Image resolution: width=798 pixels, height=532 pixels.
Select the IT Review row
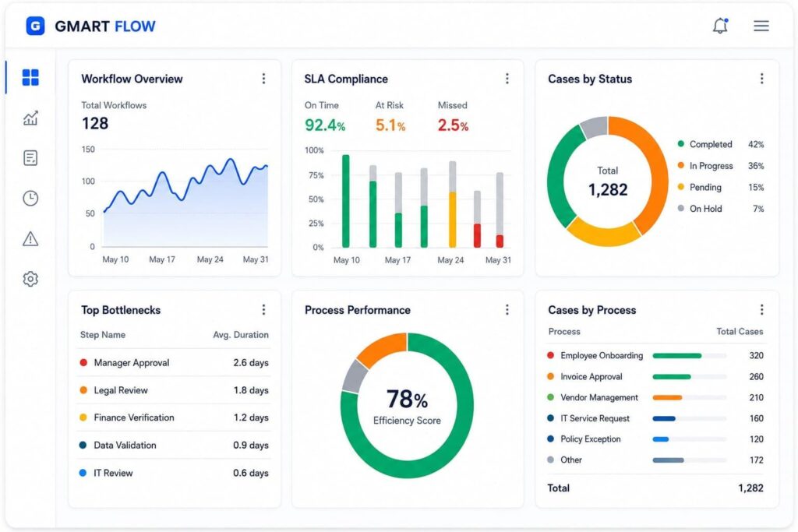(x=174, y=473)
